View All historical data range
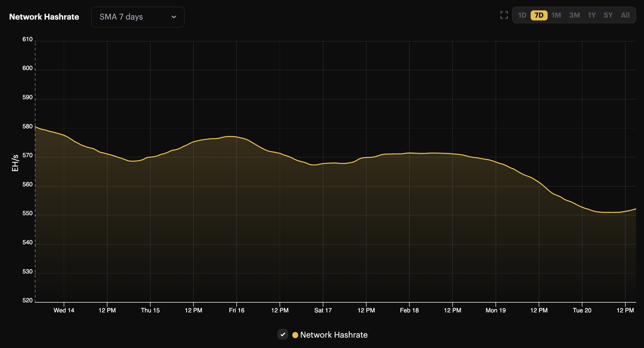This screenshot has width=644, height=348. point(625,15)
